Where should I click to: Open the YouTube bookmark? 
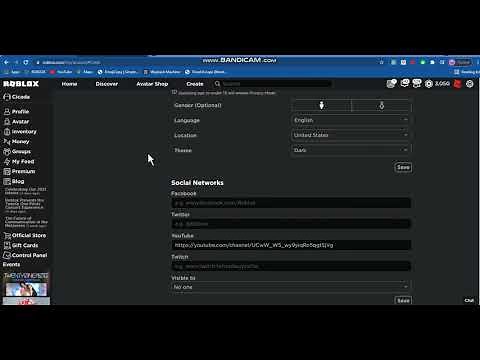[61, 72]
